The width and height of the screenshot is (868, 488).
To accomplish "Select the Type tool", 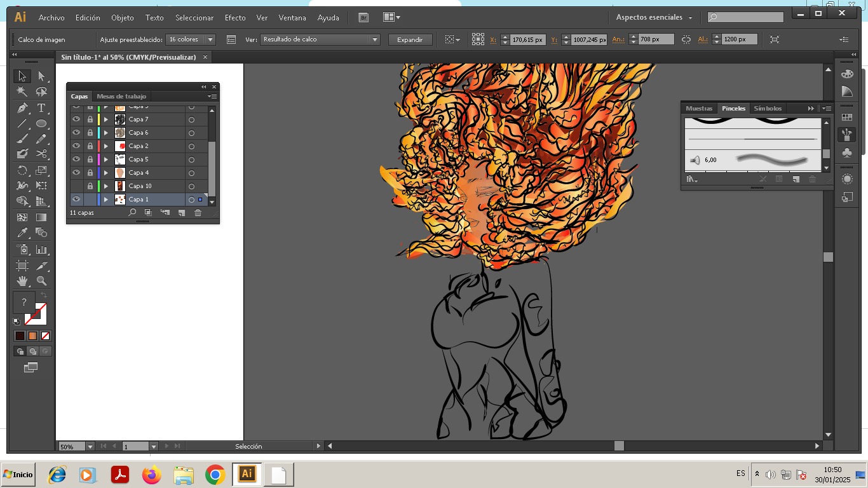I will (x=41, y=108).
